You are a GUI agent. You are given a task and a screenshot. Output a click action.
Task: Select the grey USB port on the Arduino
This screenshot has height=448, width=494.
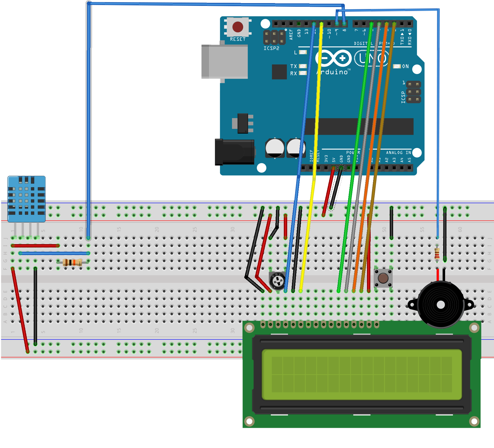click(x=225, y=62)
